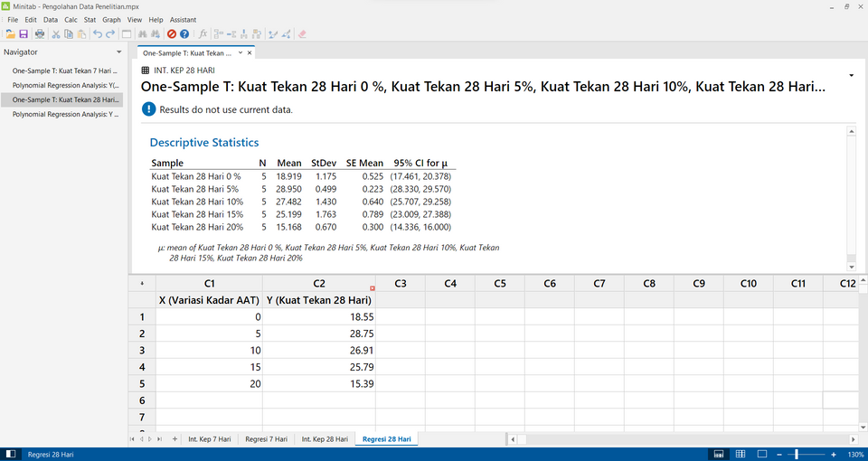Switch to Int. Kep 28 Hari worksheet tab
The height and width of the screenshot is (461, 868).
point(325,439)
